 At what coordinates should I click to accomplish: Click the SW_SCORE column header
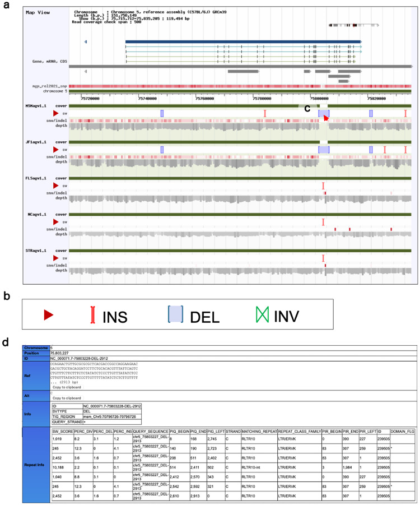(x=62, y=431)
